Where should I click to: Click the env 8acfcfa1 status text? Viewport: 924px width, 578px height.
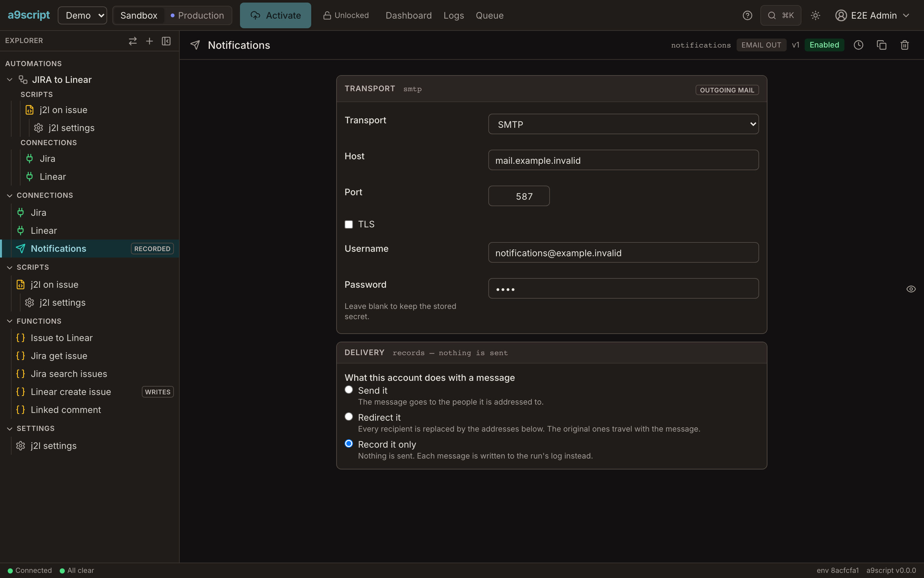point(837,570)
